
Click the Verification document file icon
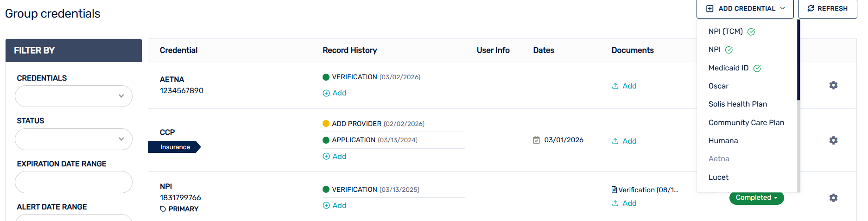[614, 190]
